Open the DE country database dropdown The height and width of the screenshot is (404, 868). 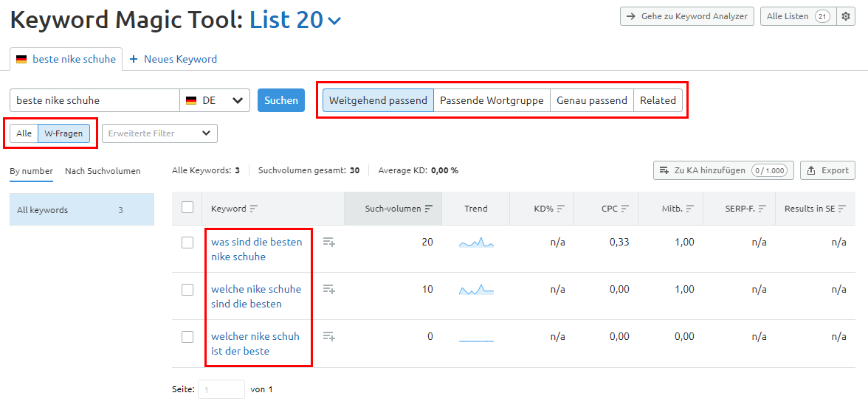[215, 100]
